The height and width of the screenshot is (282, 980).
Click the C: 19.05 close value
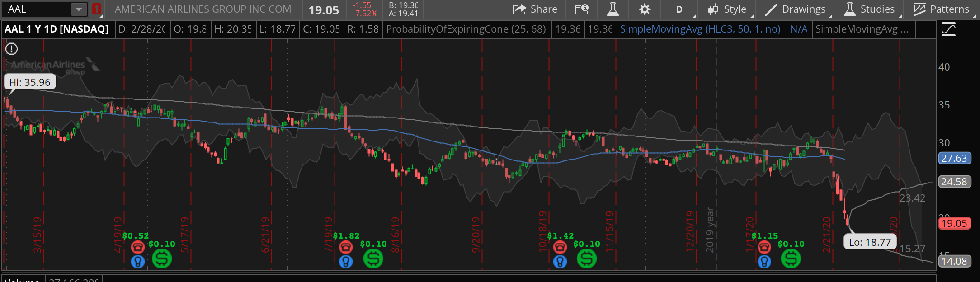pos(321,29)
